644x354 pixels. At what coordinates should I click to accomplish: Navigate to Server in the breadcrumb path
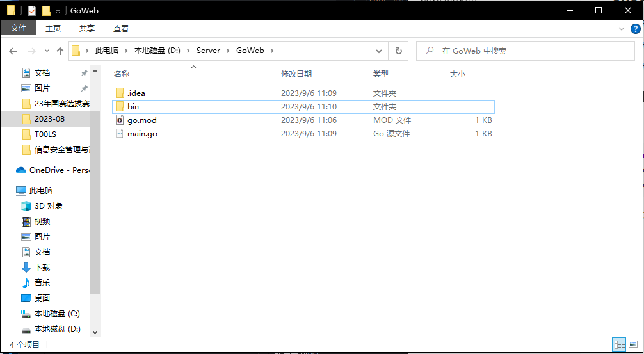[208, 51]
